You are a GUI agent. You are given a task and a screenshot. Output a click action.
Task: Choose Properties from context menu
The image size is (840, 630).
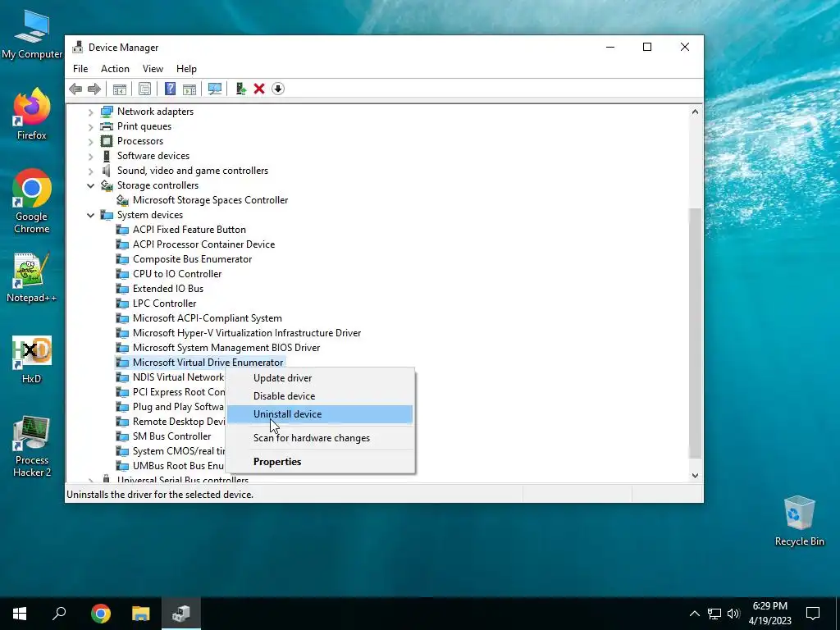[x=320, y=462]
